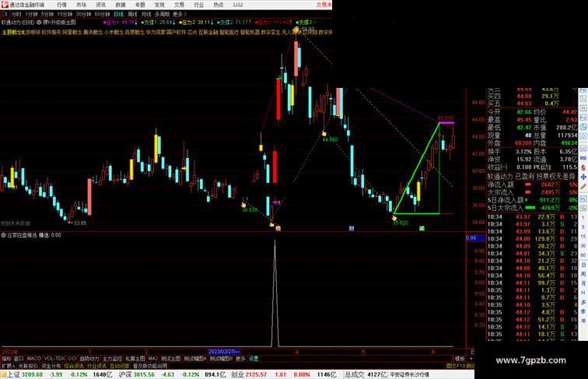Image resolution: width=588 pixels, height=379 pixels.
Task: Select 月 period in right sidebar
Action: 583,284
